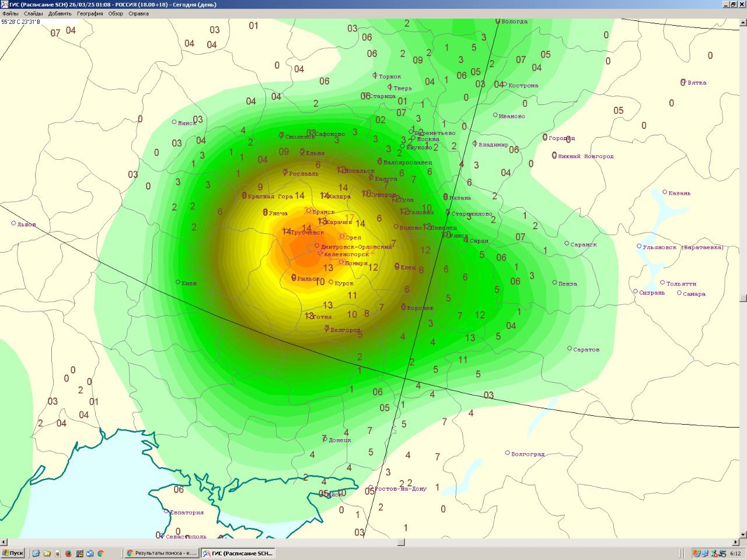Expand the География menu
The width and height of the screenshot is (747, 560).
click(x=90, y=13)
